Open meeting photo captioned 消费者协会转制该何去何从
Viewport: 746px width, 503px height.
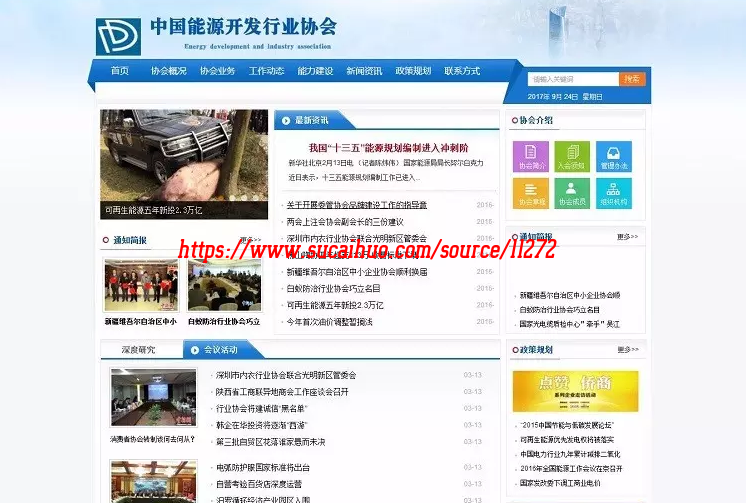click(x=153, y=397)
